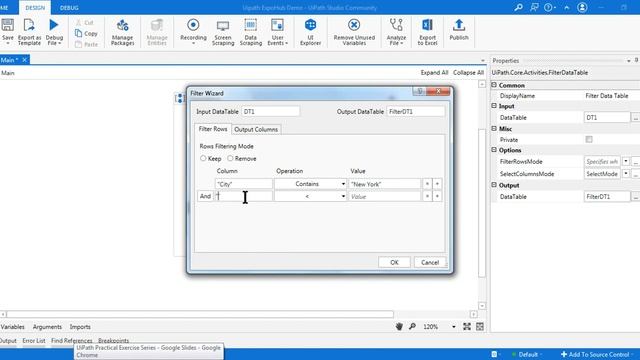This screenshot has height=360, width=640.
Task: Select the Remove radio button
Action: click(x=230, y=158)
